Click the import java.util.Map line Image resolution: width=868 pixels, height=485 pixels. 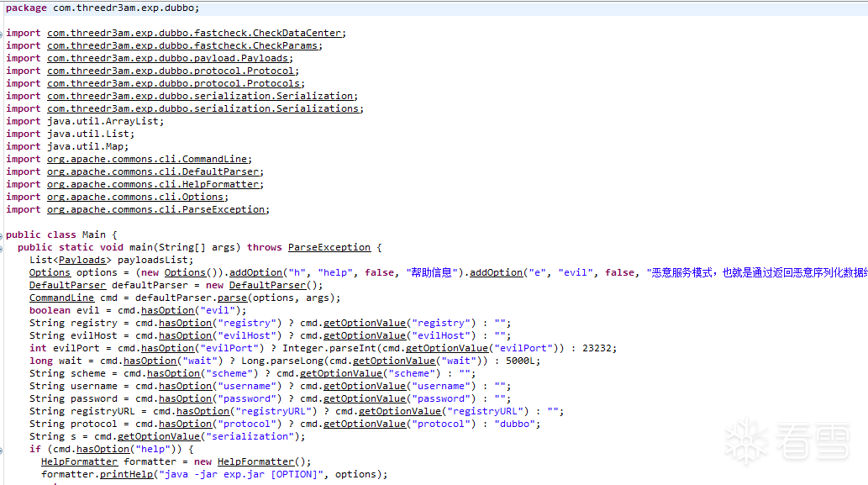pos(67,147)
